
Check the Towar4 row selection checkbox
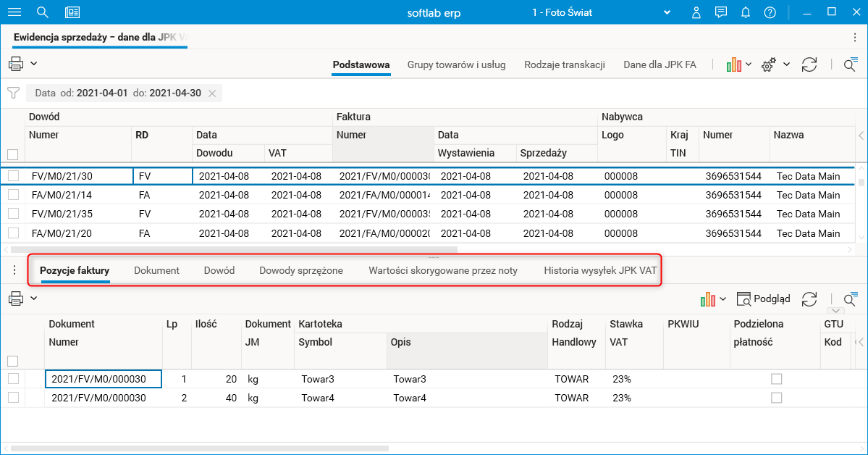(13, 397)
